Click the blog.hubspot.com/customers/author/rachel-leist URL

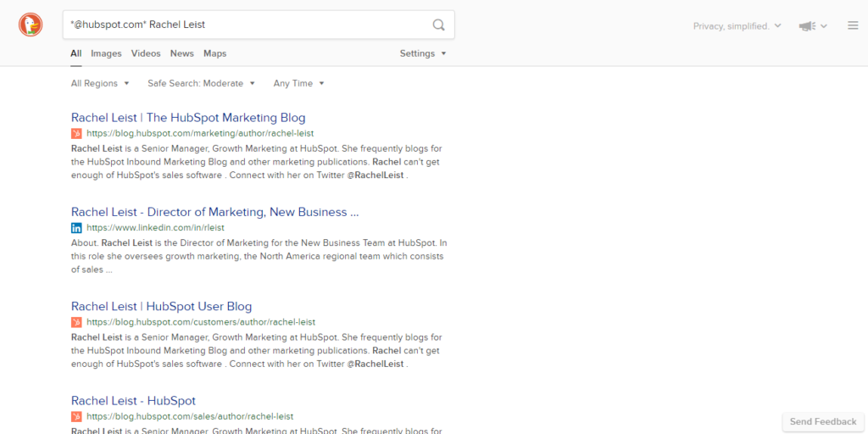(x=201, y=322)
